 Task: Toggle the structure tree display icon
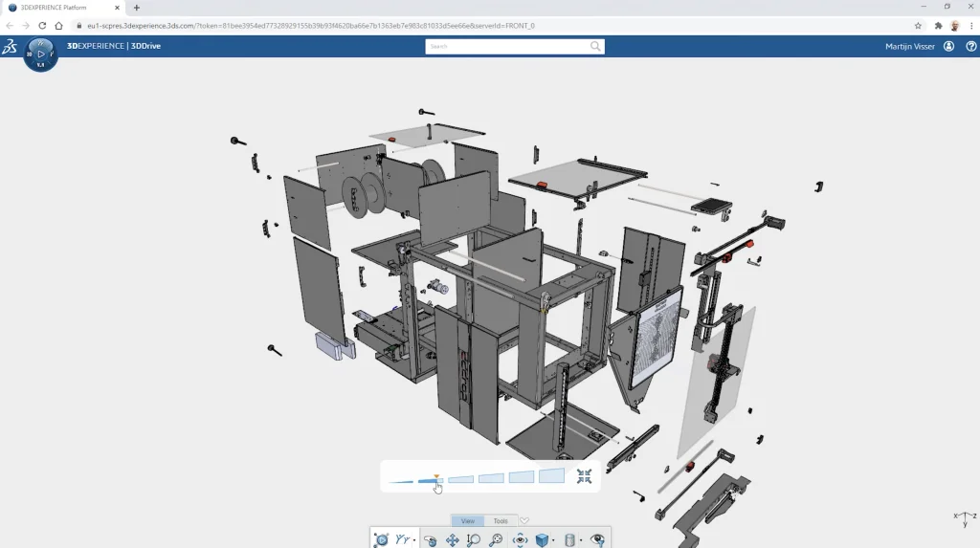coord(403,539)
